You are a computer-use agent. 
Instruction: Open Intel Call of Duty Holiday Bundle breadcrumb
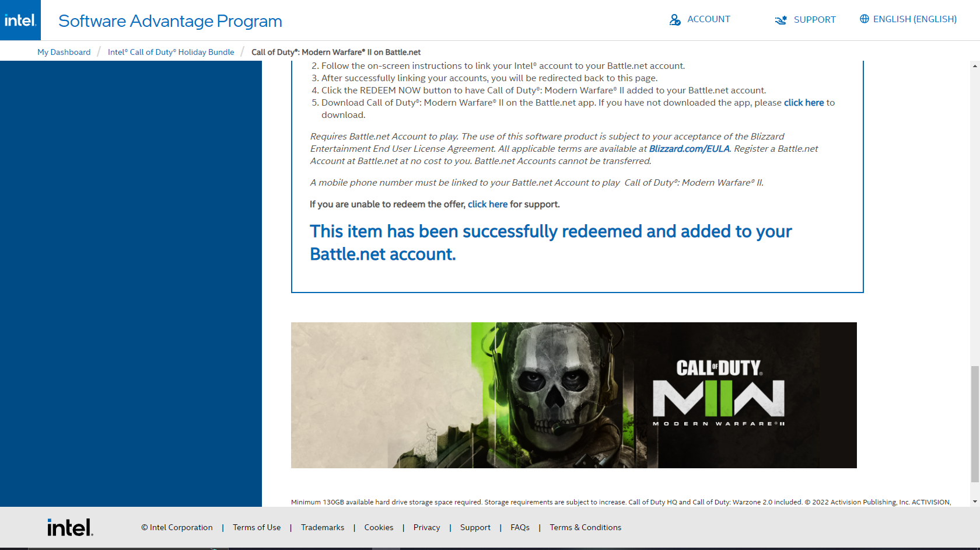click(x=171, y=52)
